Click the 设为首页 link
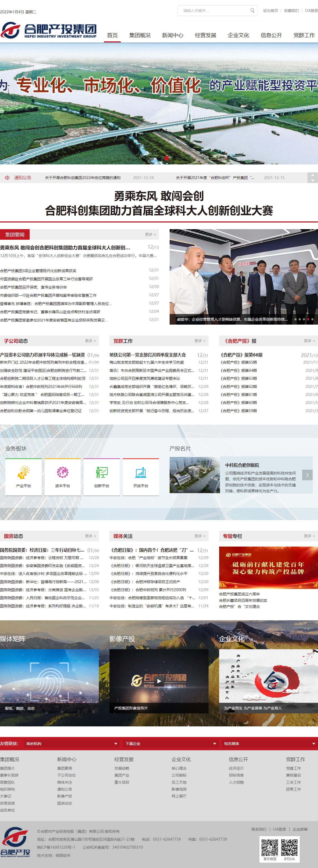 tap(271, 11)
